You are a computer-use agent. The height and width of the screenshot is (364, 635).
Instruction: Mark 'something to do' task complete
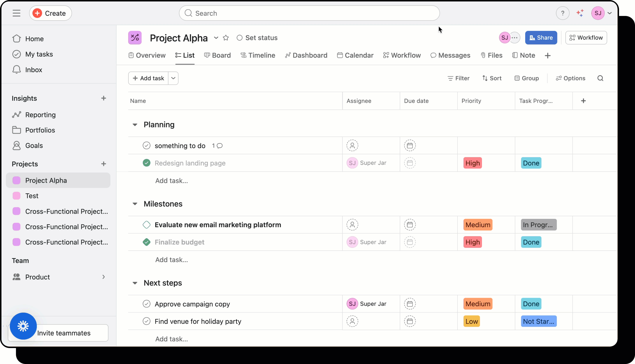[146, 145]
